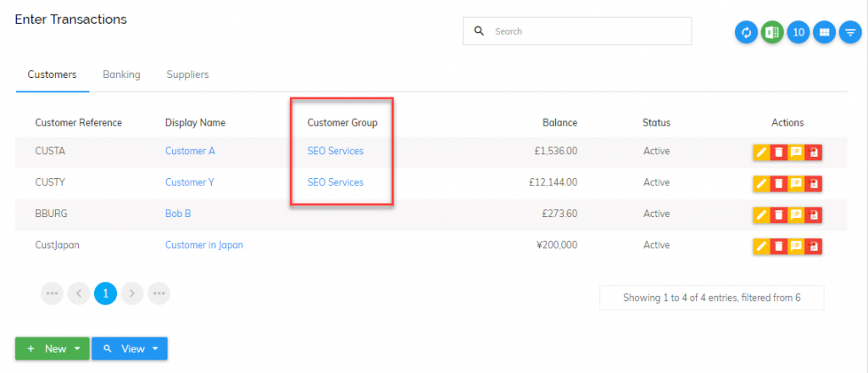Edit Customer A using the pencil icon

click(x=761, y=152)
